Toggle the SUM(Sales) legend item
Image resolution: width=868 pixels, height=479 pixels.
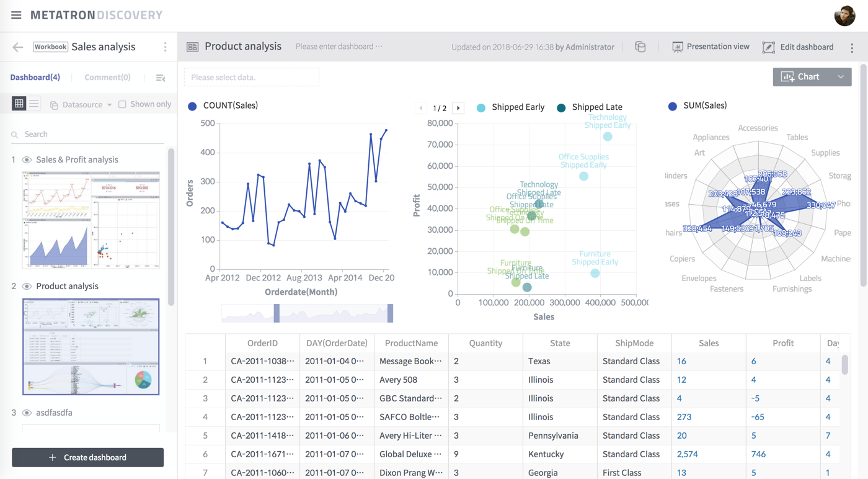click(x=697, y=105)
